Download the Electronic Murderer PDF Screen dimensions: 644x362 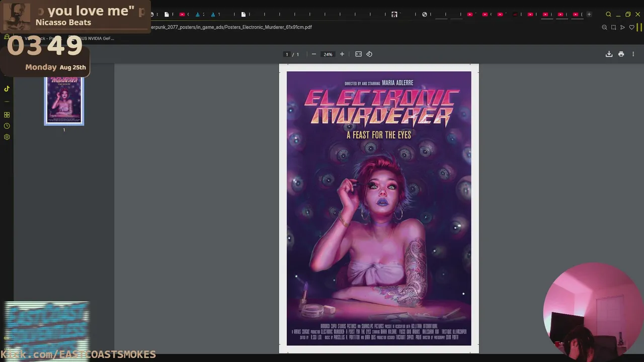pyautogui.click(x=609, y=54)
